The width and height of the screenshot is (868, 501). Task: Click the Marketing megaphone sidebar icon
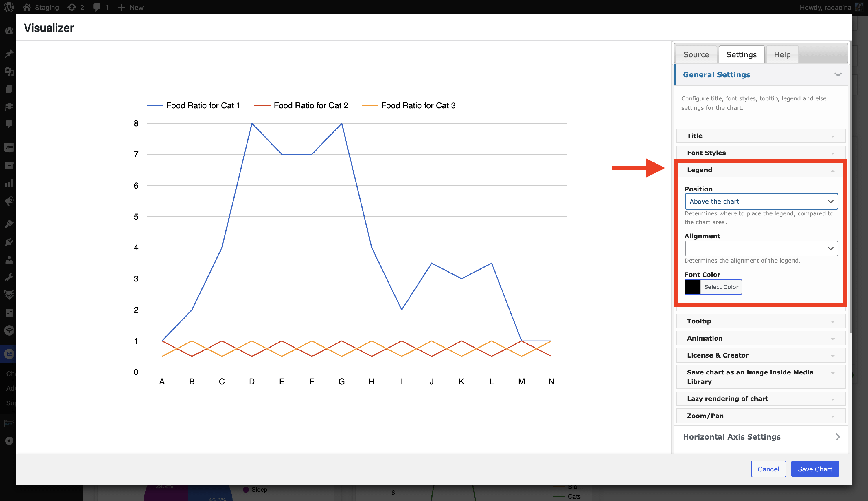(x=9, y=201)
